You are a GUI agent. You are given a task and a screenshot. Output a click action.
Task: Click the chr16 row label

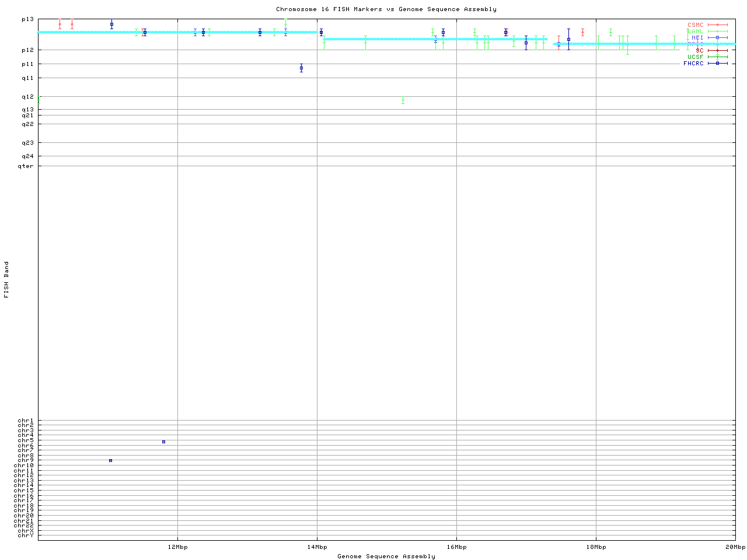pos(26,495)
